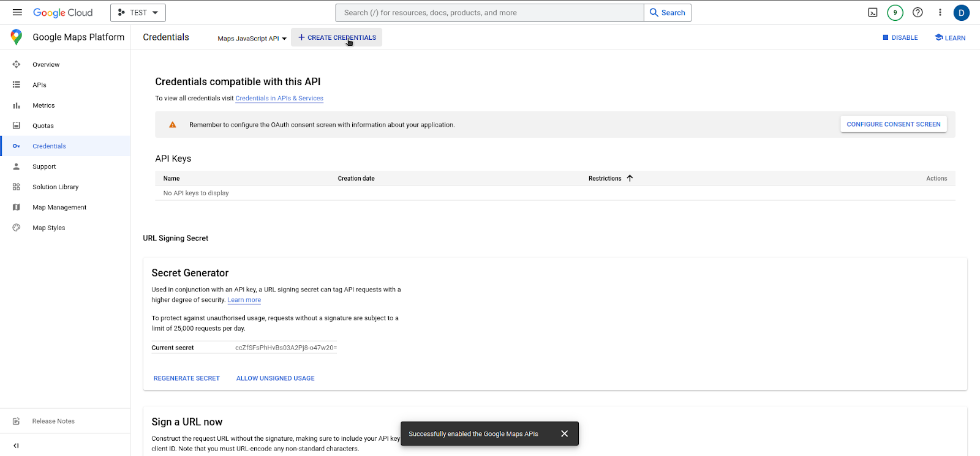The image size is (980, 456).
Task: Open Metrics in the sidebar
Action: tap(43, 105)
